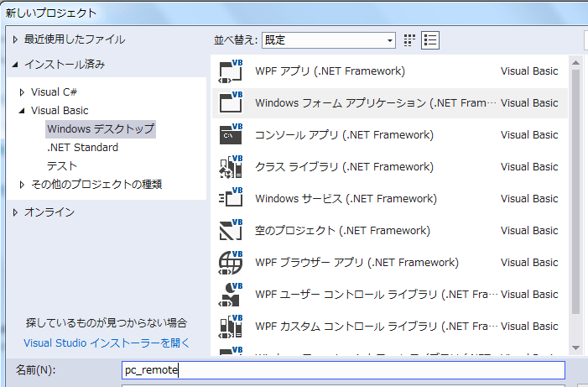Switch to small icons view
The image size is (588, 387).
pyautogui.click(x=410, y=39)
